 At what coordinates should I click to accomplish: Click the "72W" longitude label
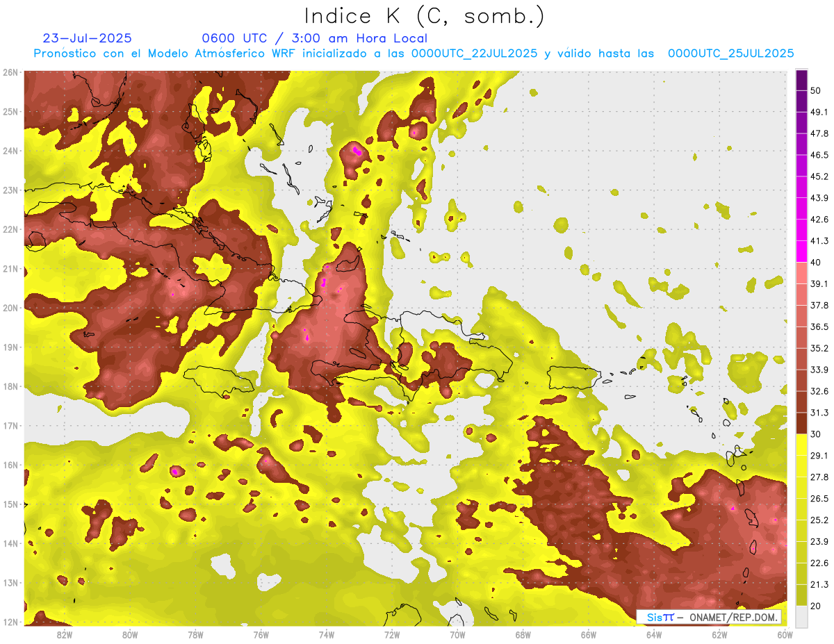coord(392,635)
